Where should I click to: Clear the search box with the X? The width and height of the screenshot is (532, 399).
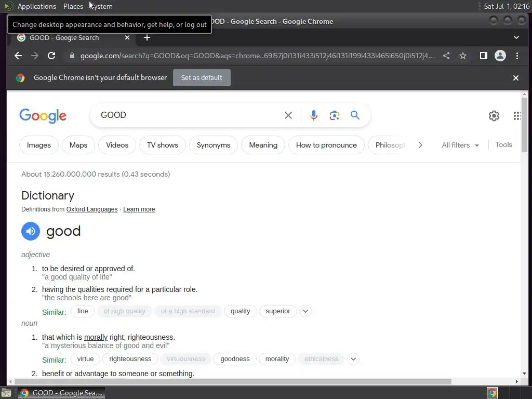point(288,115)
